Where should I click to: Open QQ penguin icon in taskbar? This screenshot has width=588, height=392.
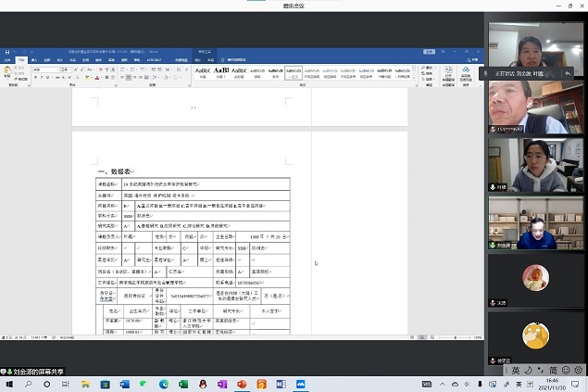tap(202, 384)
